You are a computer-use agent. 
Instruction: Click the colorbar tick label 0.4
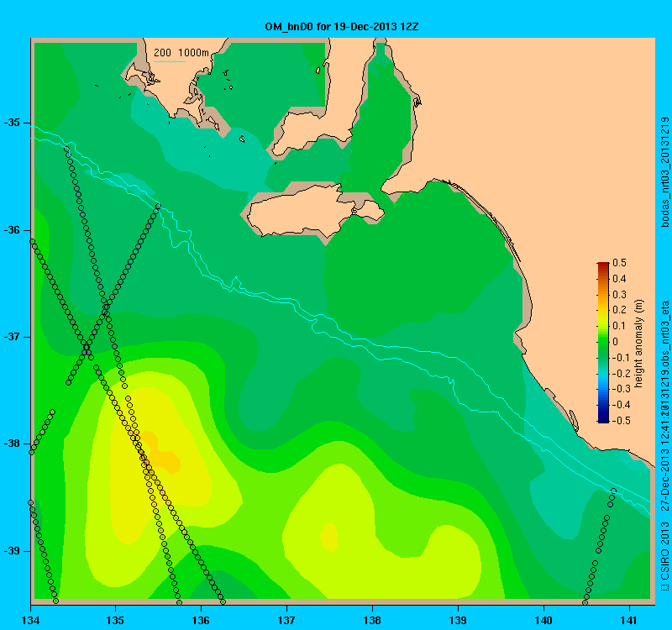coord(619,279)
